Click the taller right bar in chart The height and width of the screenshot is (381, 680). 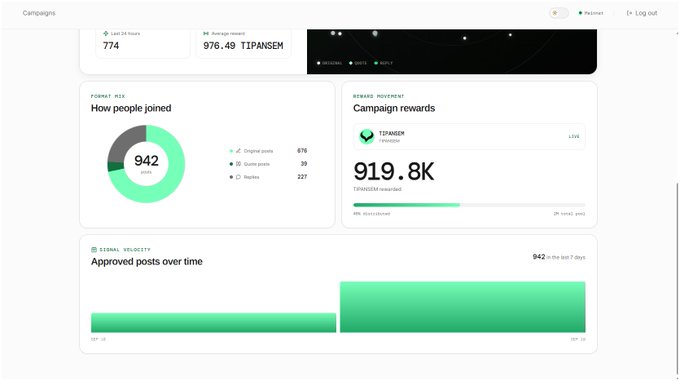pos(463,307)
